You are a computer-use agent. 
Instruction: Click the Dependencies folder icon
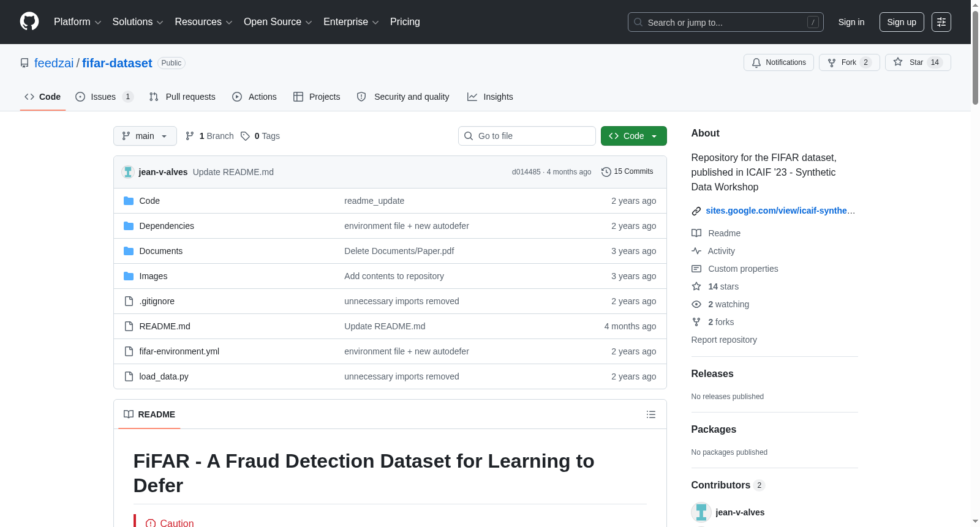pyautogui.click(x=129, y=226)
